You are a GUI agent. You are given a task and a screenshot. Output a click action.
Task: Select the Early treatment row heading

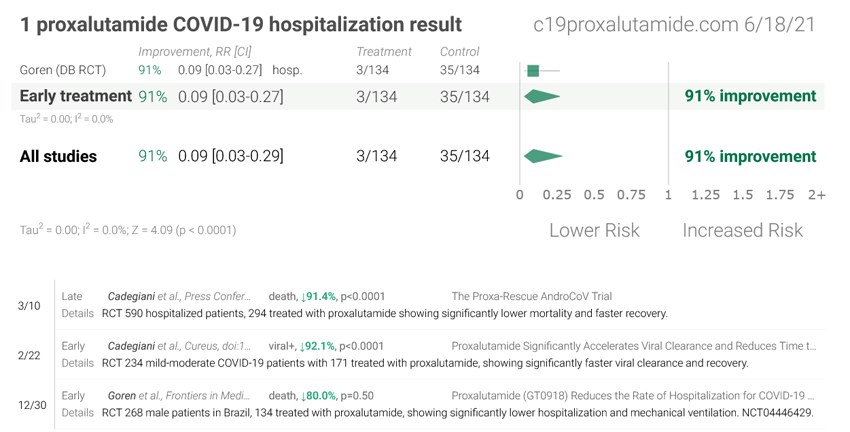(76, 96)
